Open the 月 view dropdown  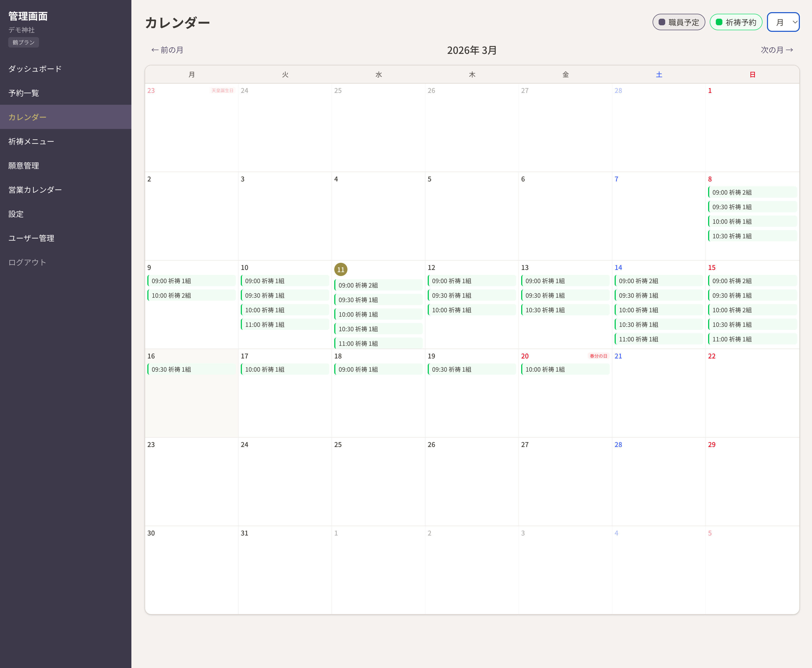click(x=783, y=22)
